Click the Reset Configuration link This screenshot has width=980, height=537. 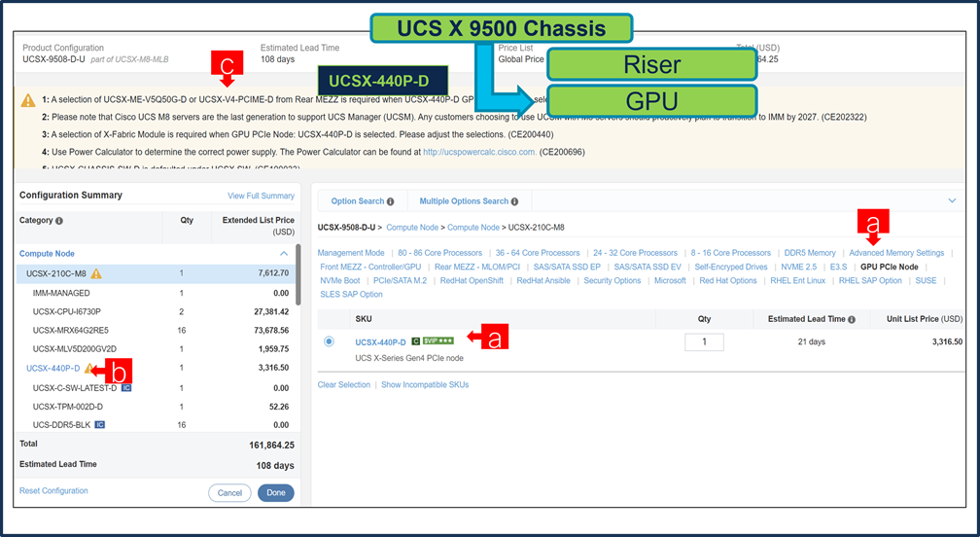[53, 490]
